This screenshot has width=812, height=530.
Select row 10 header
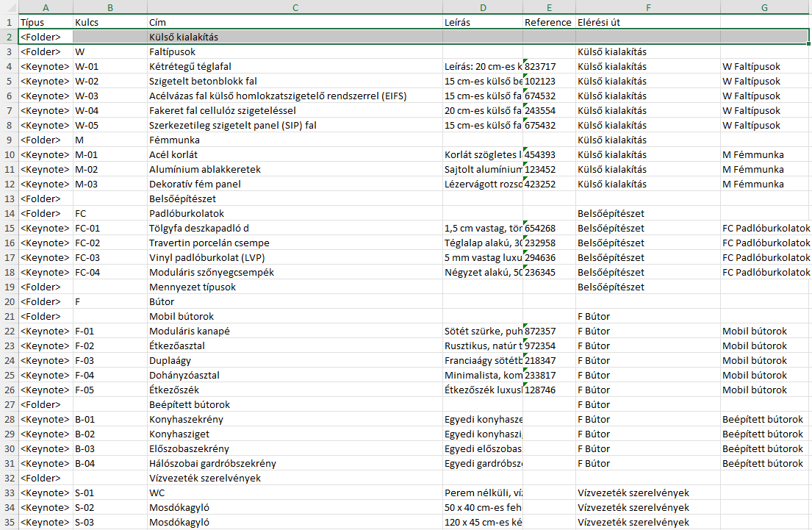coord(8,154)
